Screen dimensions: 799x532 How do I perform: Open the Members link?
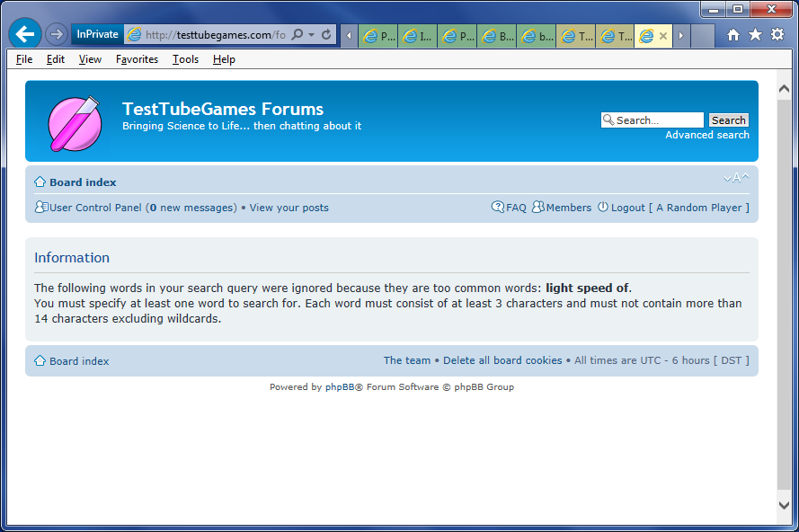pyautogui.click(x=569, y=208)
